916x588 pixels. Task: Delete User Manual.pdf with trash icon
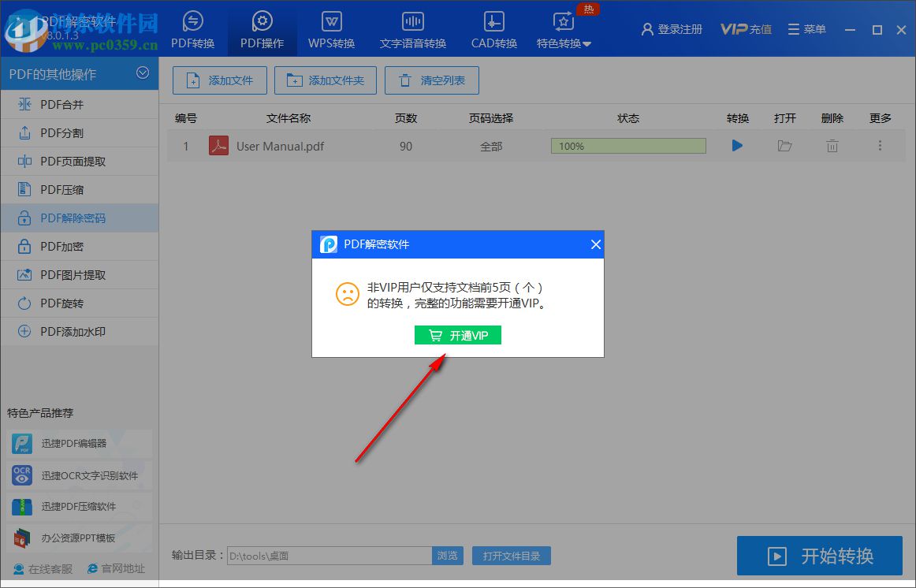click(832, 146)
